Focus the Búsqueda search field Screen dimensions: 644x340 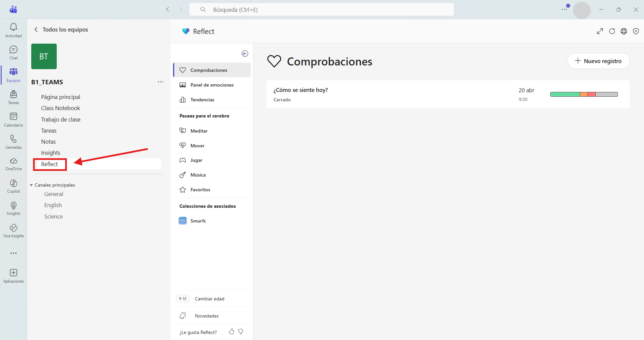tap(322, 9)
